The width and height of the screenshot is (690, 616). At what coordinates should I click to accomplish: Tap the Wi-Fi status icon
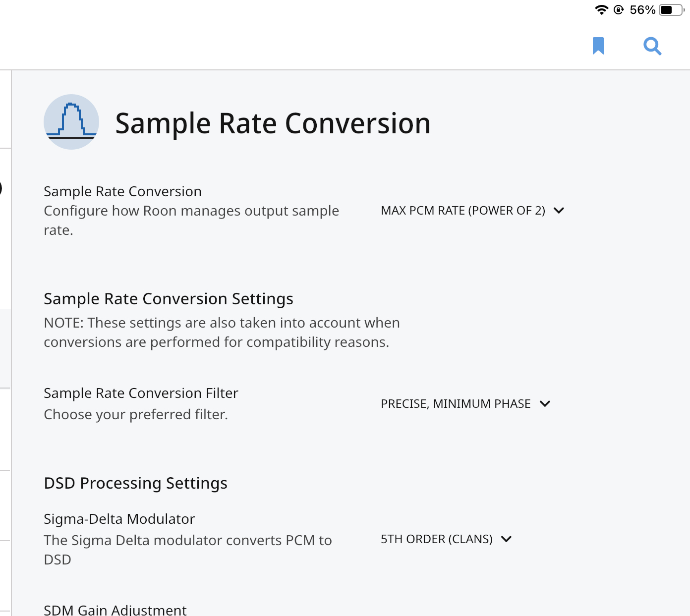click(x=601, y=10)
